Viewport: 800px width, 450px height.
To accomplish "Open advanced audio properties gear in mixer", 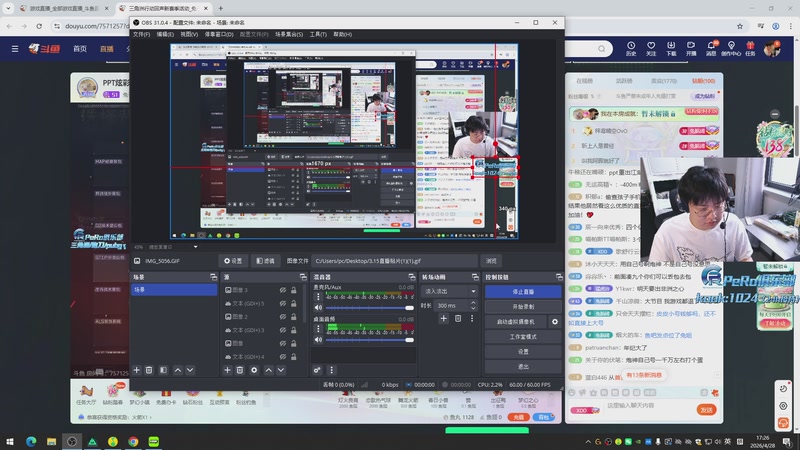I will (317, 370).
